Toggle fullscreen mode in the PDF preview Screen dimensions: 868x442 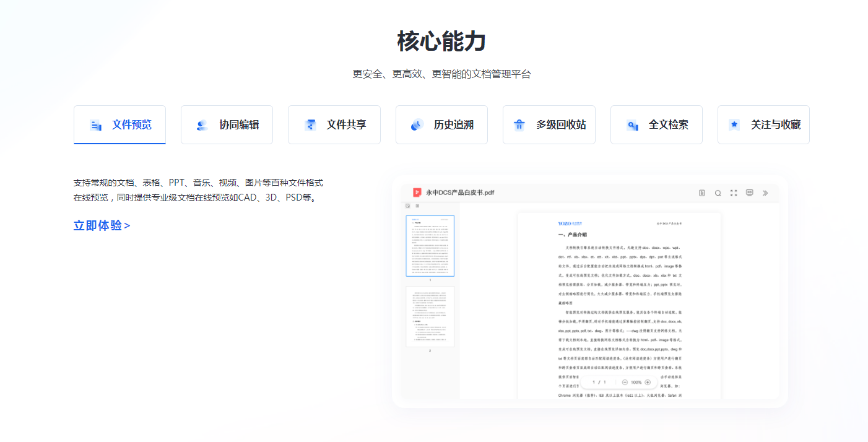[x=733, y=193]
